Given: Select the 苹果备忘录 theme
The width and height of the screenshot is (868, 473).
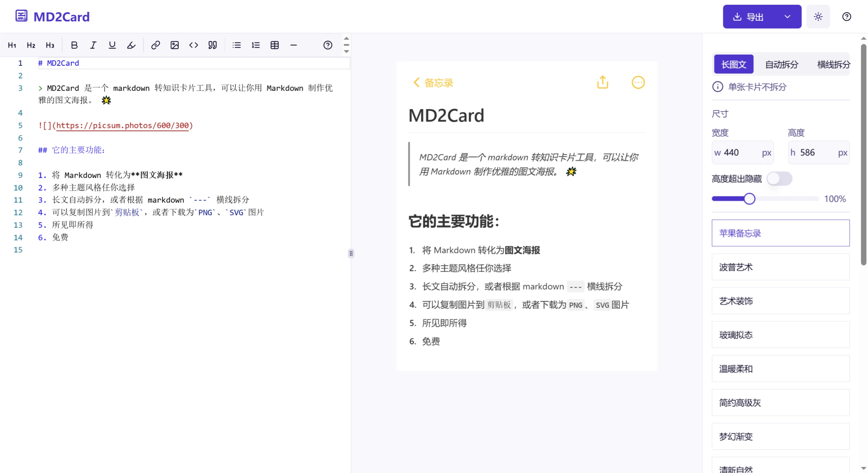Looking at the screenshot, I should coord(780,233).
